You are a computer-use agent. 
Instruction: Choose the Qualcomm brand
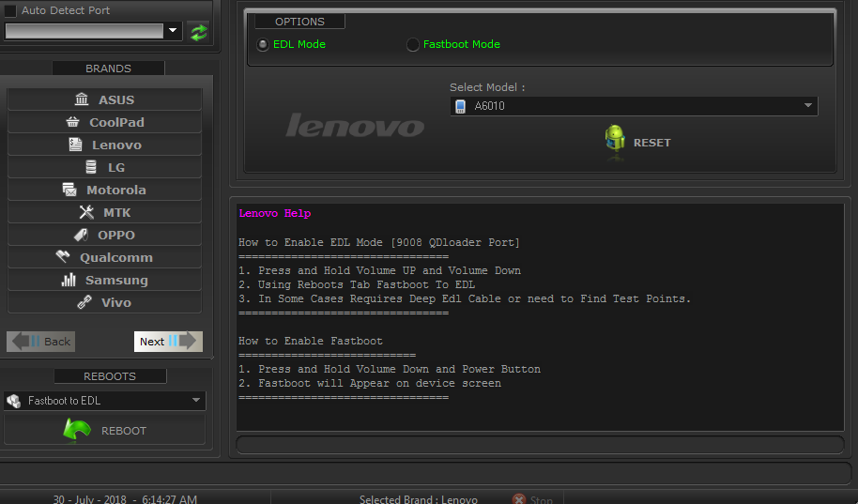click(x=104, y=256)
